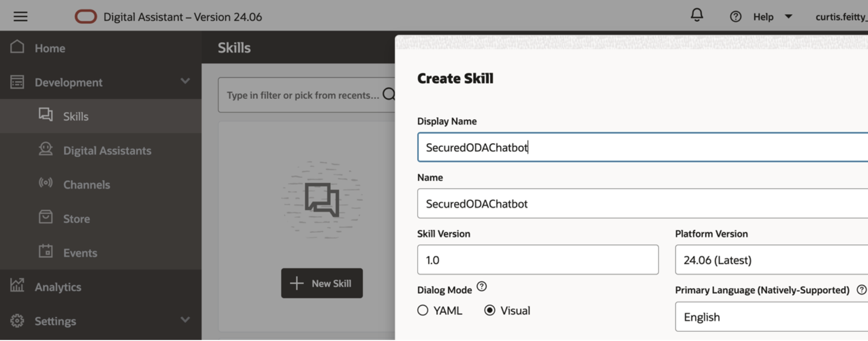Select the Visual dialog mode radio
The height and width of the screenshot is (341, 868).
point(490,310)
